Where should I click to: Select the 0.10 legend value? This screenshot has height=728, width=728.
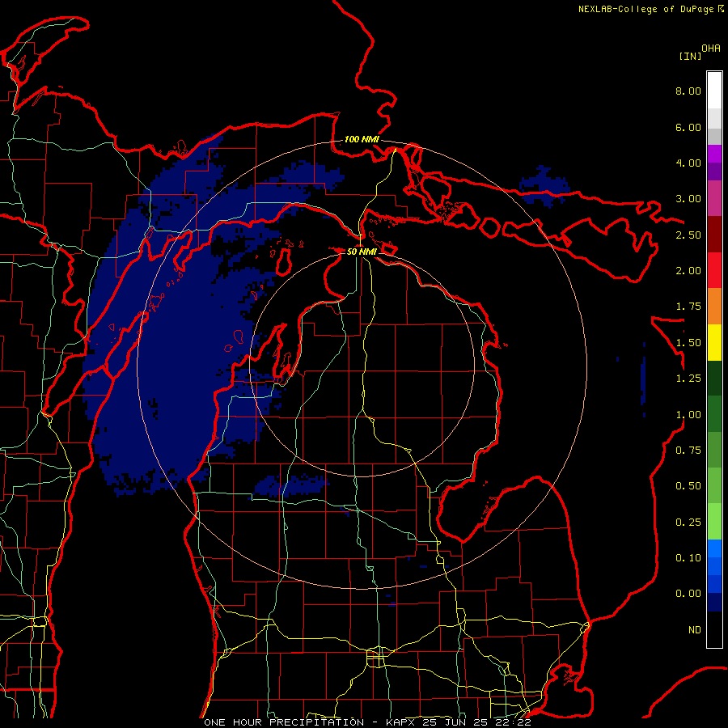688,558
